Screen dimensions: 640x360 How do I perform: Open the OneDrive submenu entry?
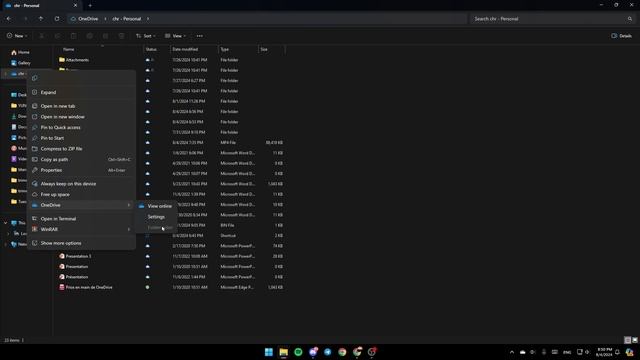(x=82, y=205)
